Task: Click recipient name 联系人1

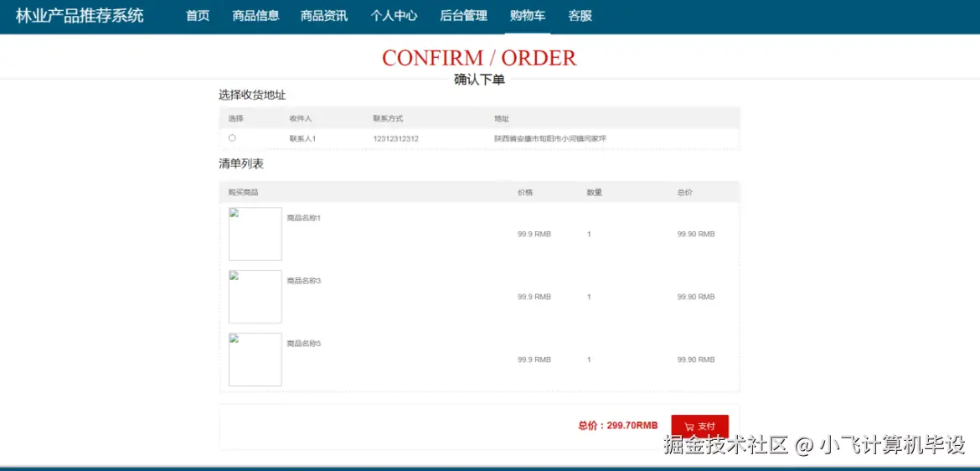Action: [x=302, y=138]
